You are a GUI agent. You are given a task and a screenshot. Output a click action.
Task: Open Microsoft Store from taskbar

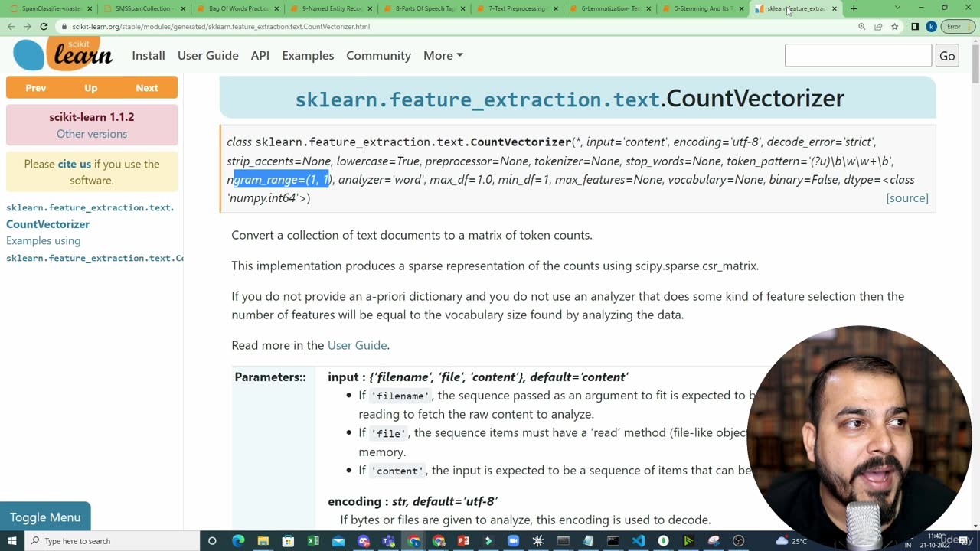[288, 541]
